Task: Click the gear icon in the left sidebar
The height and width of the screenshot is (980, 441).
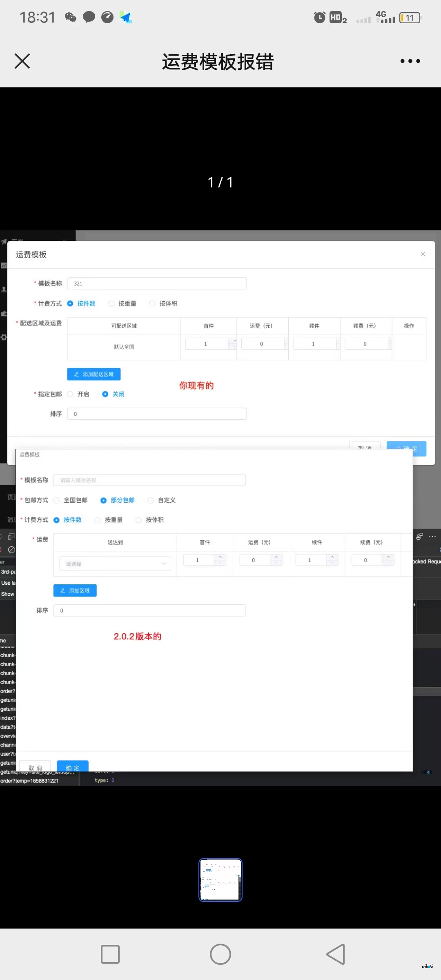Action: [x=4, y=337]
